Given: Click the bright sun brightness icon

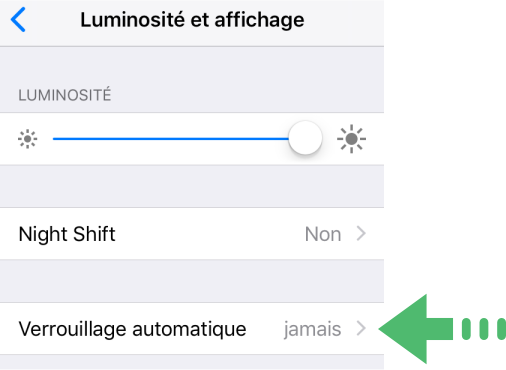Looking at the screenshot, I should click(x=351, y=139).
